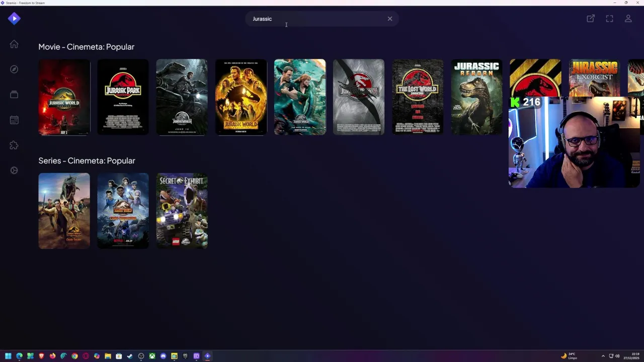
Task: Launch Brave browser from the taskbar
Action: (41, 356)
